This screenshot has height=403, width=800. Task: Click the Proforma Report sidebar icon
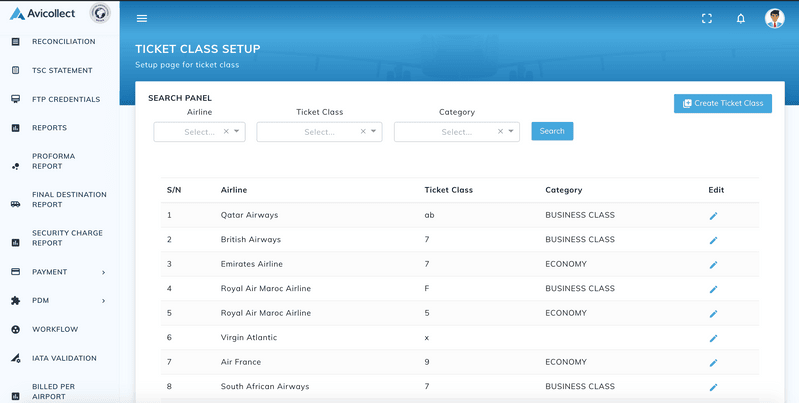click(x=15, y=166)
